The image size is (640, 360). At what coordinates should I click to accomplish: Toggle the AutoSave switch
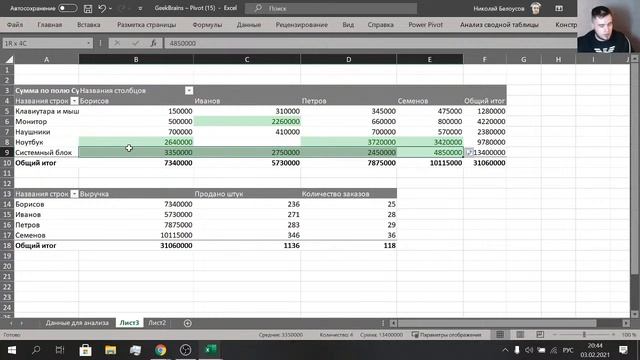(x=67, y=8)
